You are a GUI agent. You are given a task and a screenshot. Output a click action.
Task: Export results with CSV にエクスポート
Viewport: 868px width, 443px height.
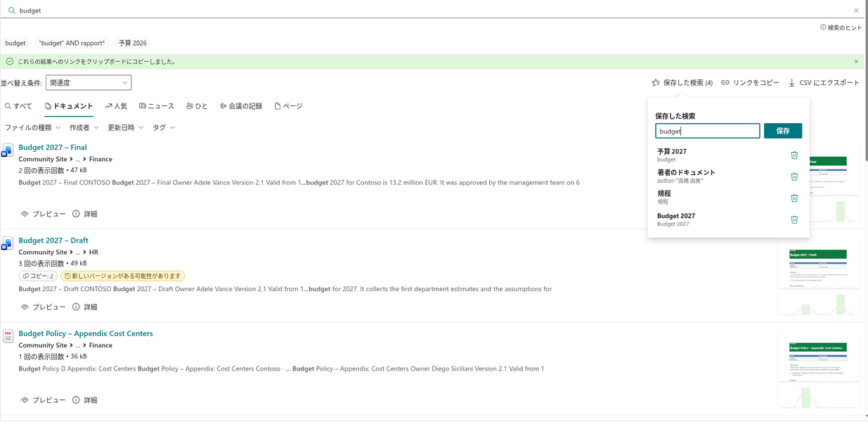[x=824, y=82]
